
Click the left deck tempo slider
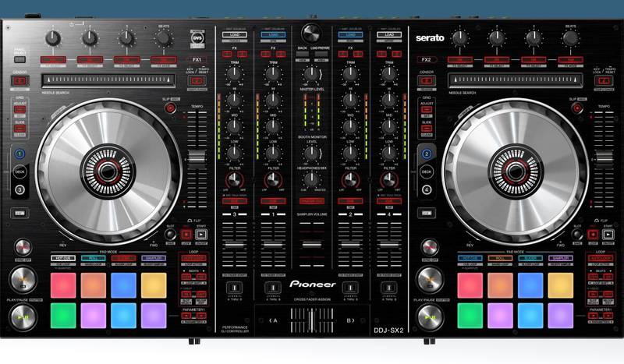coord(196,157)
